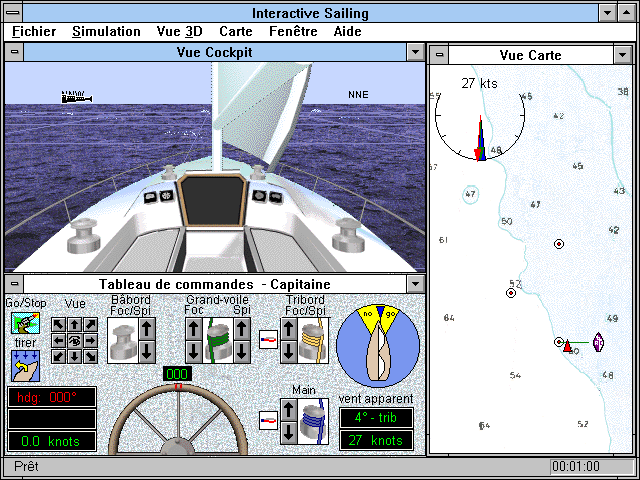Click the red rudder marker atop wheel
640x480 pixels.
point(178,387)
